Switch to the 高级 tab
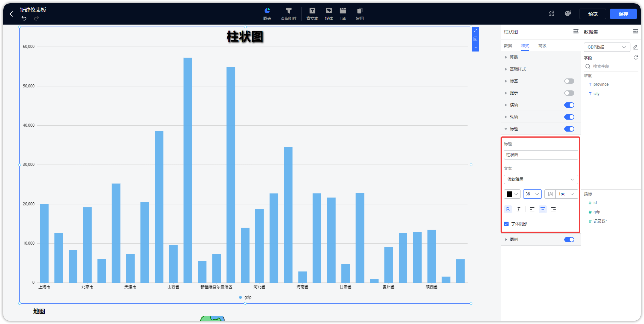The height and width of the screenshot is (324, 644). click(x=542, y=46)
